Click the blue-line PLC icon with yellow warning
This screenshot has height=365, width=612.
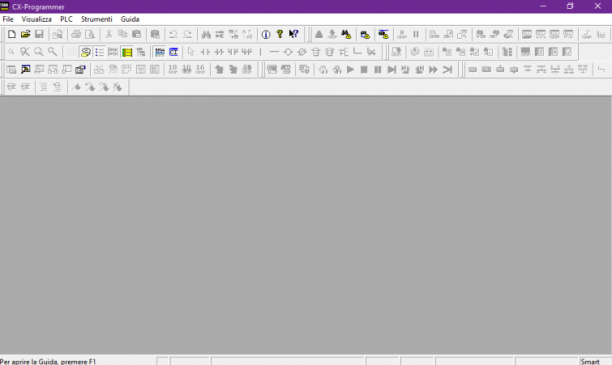(x=383, y=34)
